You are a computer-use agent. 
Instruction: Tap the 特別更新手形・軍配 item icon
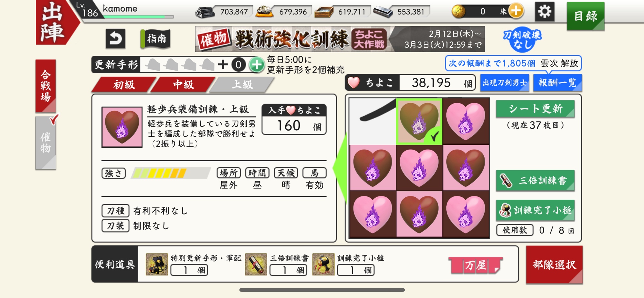(157, 264)
